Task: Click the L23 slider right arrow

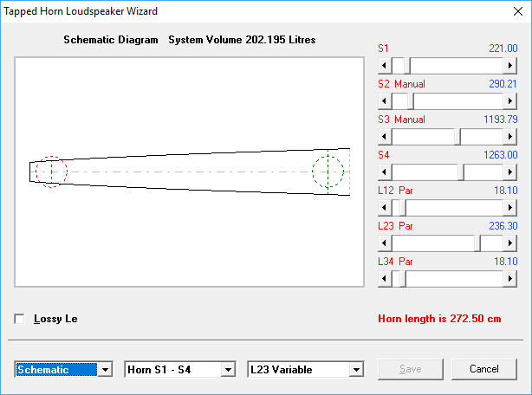Action: (x=511, y=243)
